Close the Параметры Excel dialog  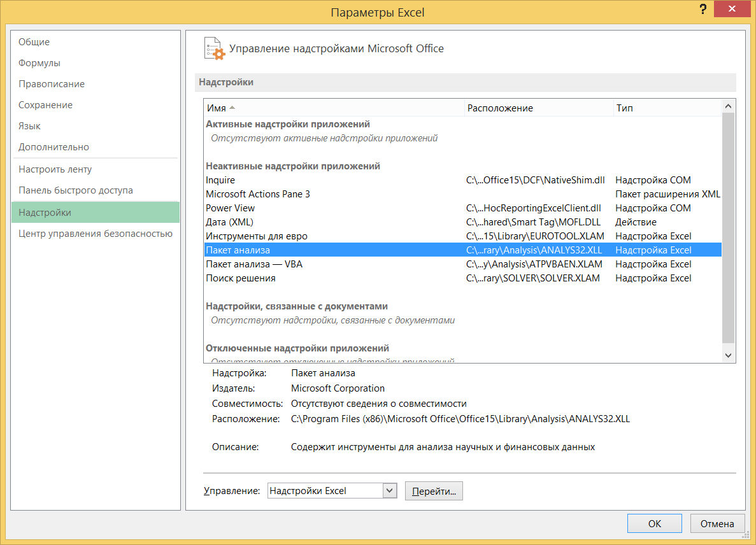732,9
